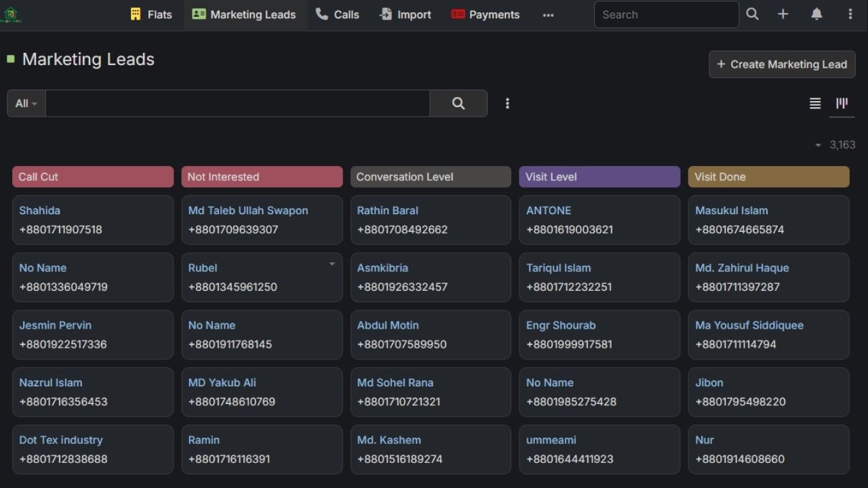Select the Visit Done column header

[768, 177]
